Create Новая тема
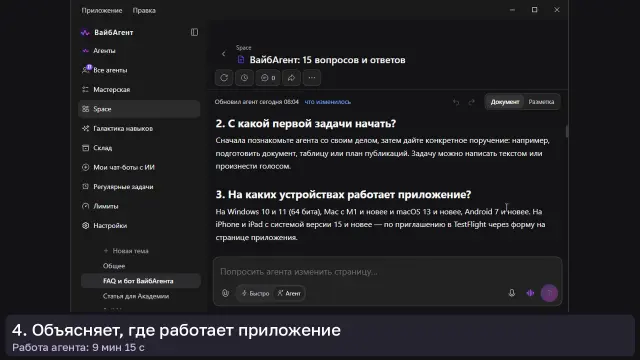 [x=127, y=251]
